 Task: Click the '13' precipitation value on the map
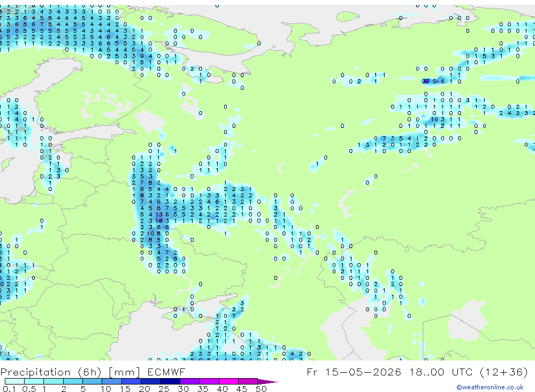(x=159, y=214)
